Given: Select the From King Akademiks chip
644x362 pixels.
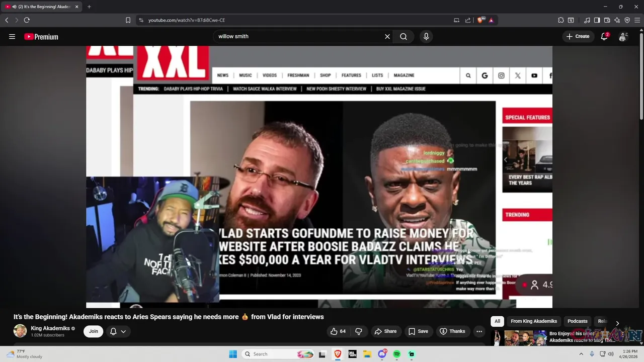Looking at the screenshot, I should pos(534,321).
